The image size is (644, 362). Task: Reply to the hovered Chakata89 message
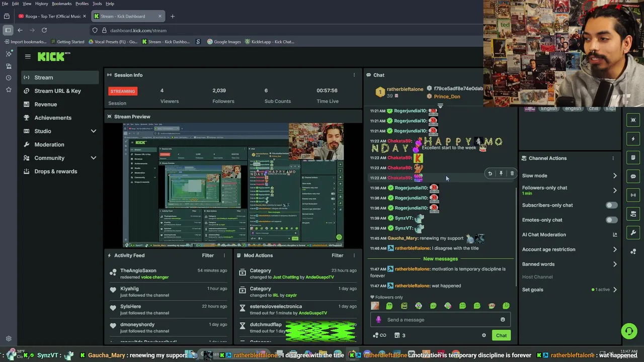pos(490,173)
